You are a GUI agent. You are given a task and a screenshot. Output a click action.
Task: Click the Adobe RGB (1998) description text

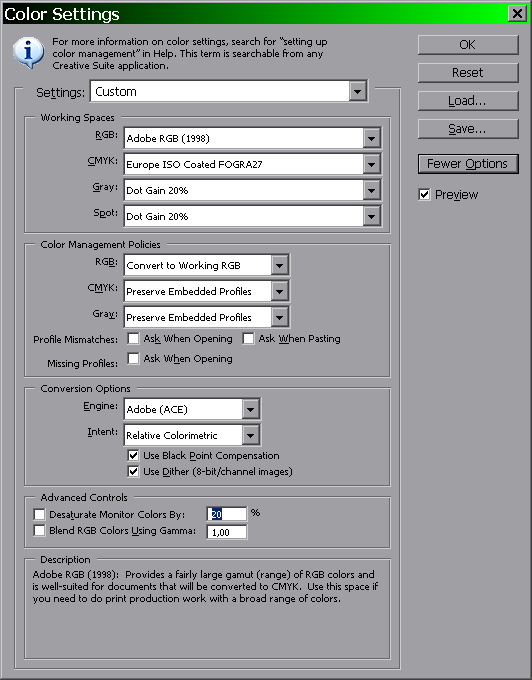[206, 586]
